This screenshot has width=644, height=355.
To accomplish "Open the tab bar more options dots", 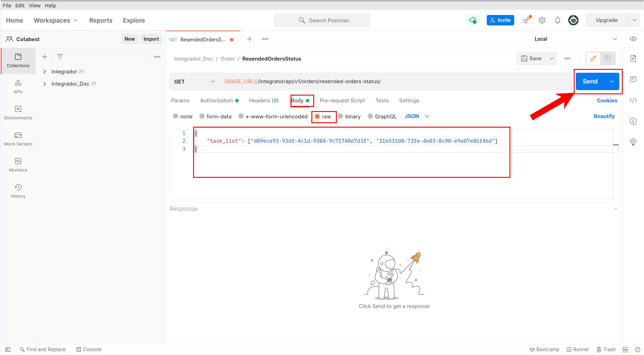I will point(265,39).
